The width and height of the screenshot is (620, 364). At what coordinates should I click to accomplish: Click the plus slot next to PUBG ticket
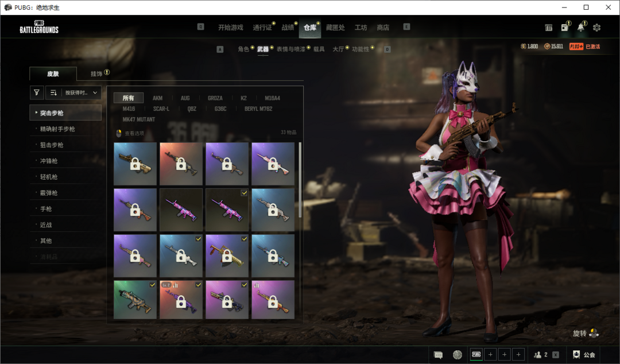[x=490, y=354]
